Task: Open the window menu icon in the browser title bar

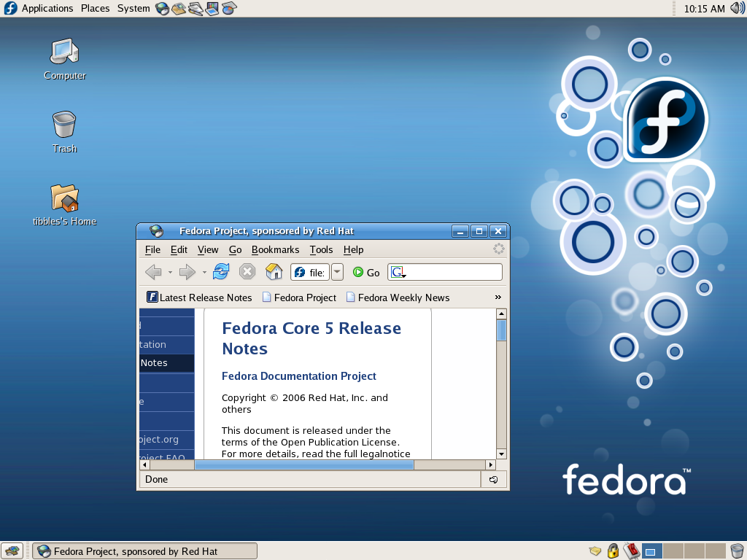Action: 156,231
